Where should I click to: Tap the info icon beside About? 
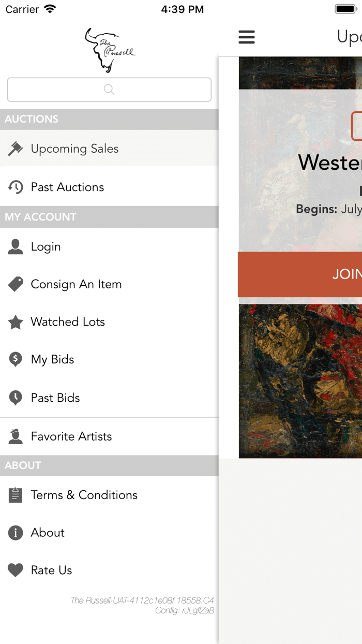pos(16,533)
